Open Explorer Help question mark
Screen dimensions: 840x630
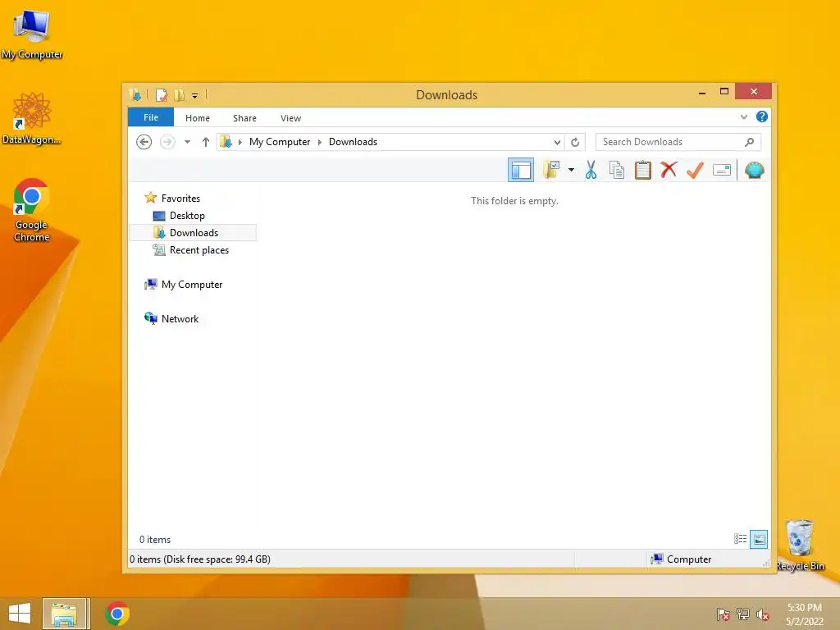pos(761,116)
